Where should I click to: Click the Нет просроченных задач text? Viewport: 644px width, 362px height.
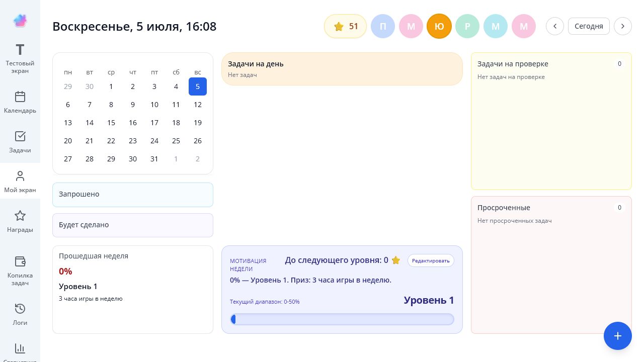[x=515, y=221]
